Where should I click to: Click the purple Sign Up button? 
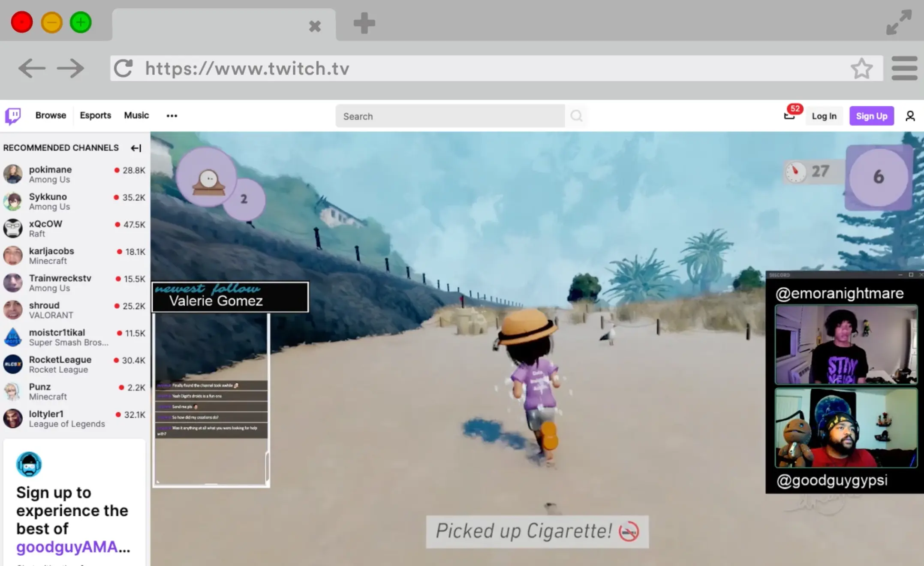(871, 116)
